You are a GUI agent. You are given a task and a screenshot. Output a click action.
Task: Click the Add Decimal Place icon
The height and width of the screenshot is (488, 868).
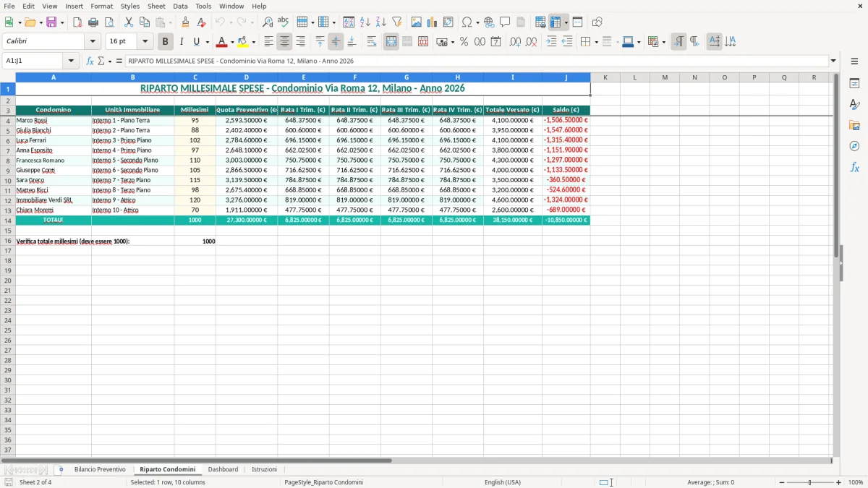tap(515, 42)
